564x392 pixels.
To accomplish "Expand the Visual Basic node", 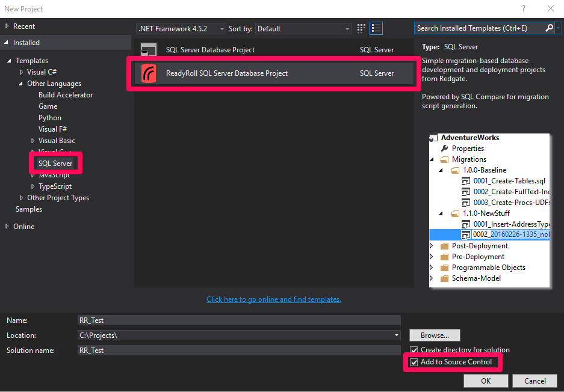I will point(33,141).
